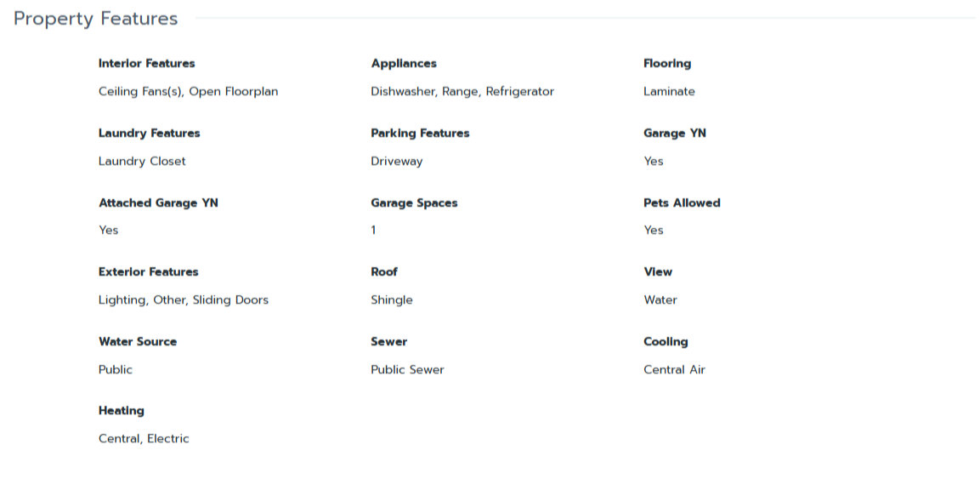Click the Flooring label

pyautogui.click(x=667, y=64)
